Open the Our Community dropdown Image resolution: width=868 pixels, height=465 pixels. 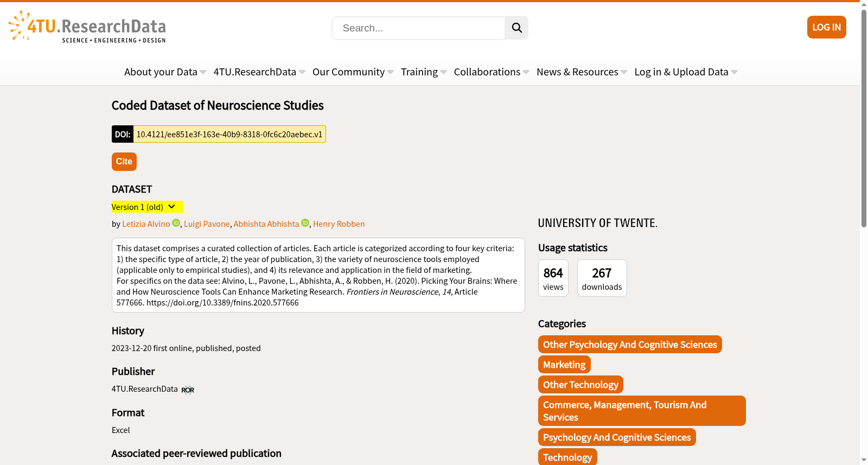click(x=353, y=72)
